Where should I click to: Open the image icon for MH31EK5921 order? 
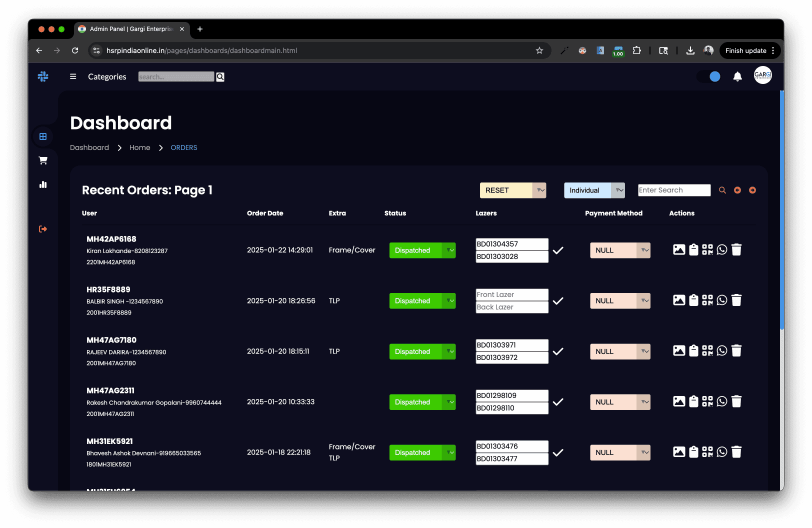point(679,451)
